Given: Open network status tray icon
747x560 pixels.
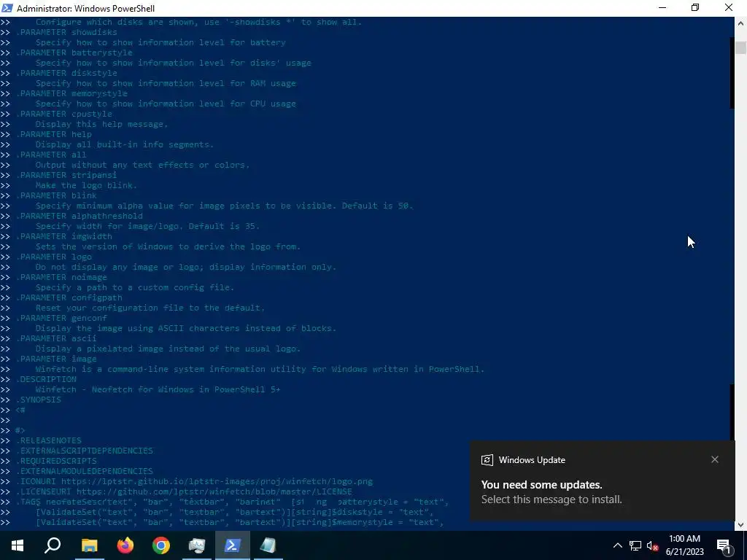Looking at the screenshot, I should click(x=635, y=545).
